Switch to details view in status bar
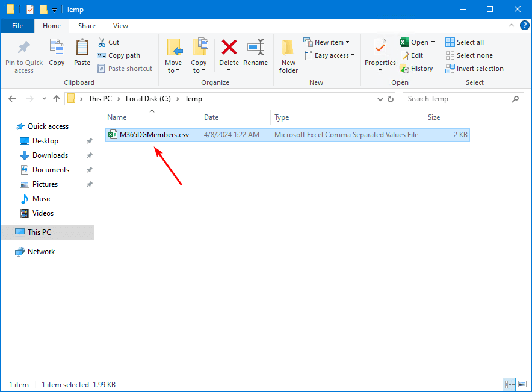Screen dimensions: 532x392 coord(509,384)
